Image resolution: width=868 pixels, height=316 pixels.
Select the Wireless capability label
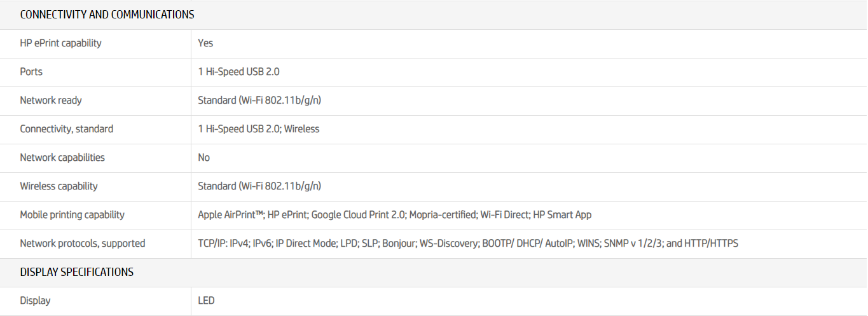59,186
